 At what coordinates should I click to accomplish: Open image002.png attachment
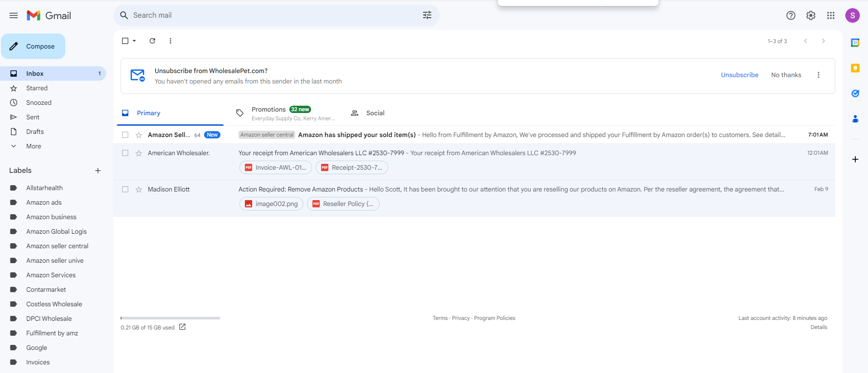coord(271,204)
